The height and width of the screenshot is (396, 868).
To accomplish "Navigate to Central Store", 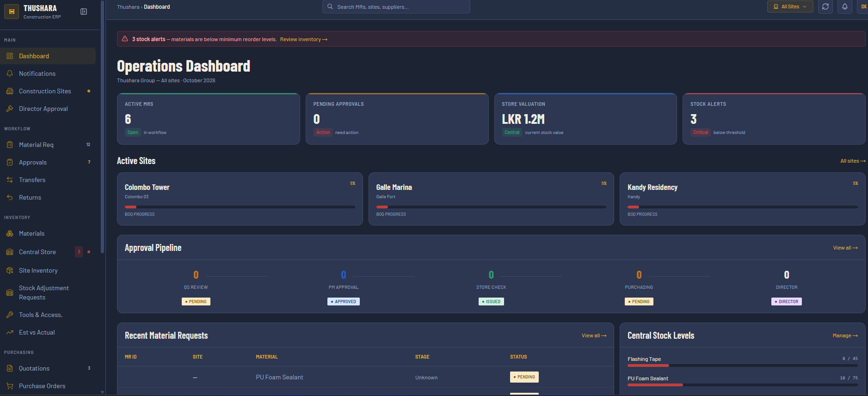I will pos(48,252).
